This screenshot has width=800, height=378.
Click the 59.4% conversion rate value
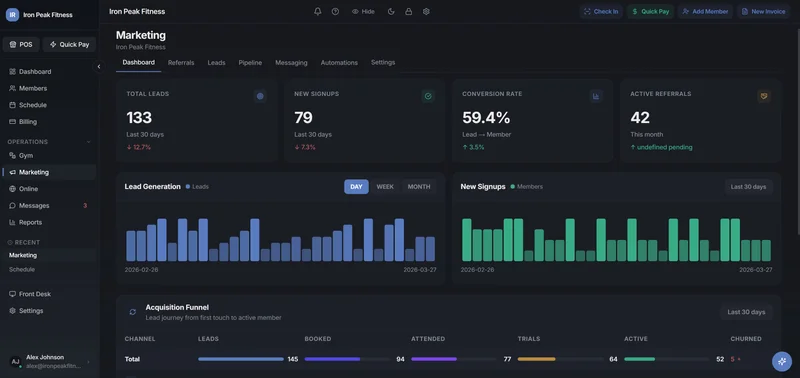coord(486,118)
